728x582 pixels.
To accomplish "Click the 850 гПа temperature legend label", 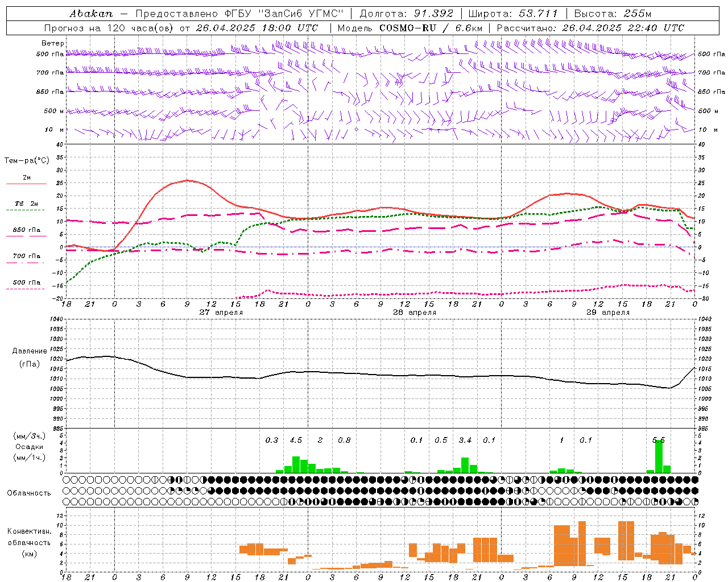I will coord(26,230).
